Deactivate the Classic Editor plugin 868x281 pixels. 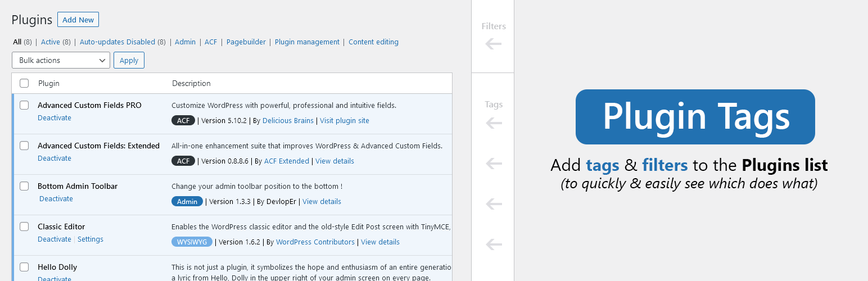point(55,239)
